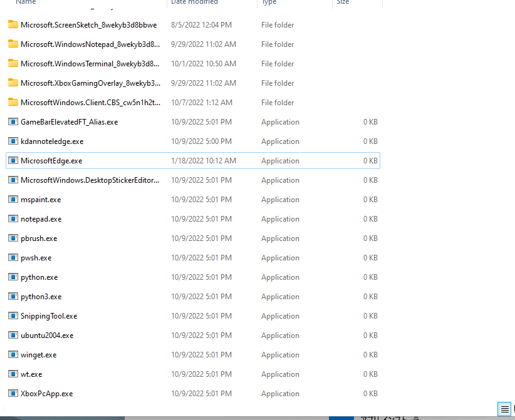
Task: Click the wt.exe application icon
Action: tap(13, 374)
